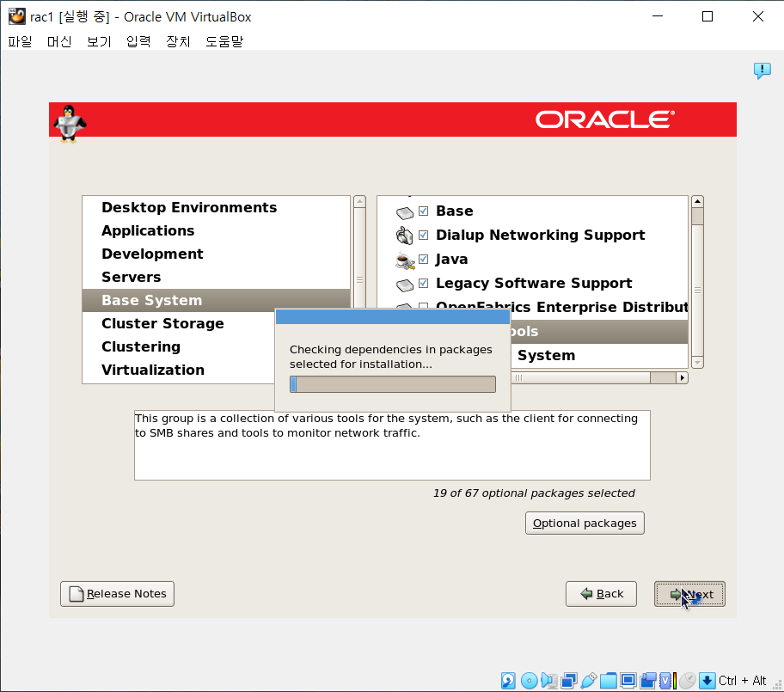
Task: Open the 도움말 menu
Action: [x=224, y=41]
